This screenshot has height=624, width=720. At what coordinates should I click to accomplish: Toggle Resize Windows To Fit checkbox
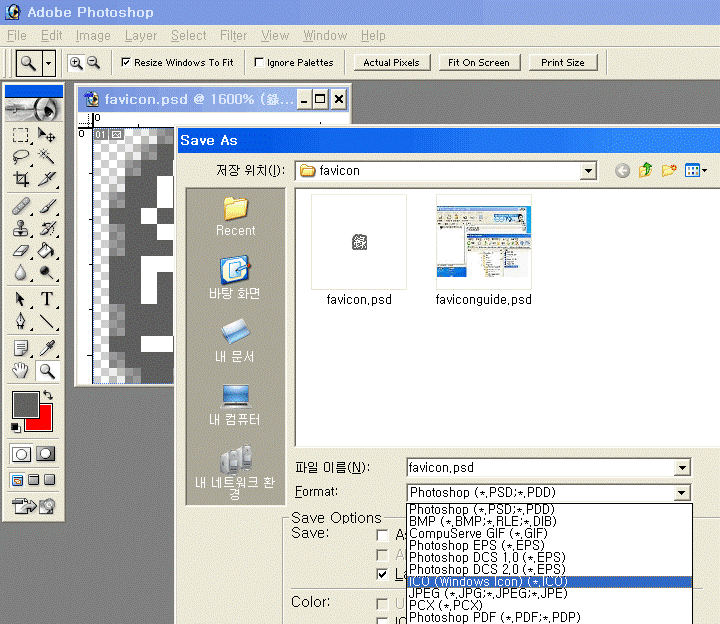pos(125,62)
